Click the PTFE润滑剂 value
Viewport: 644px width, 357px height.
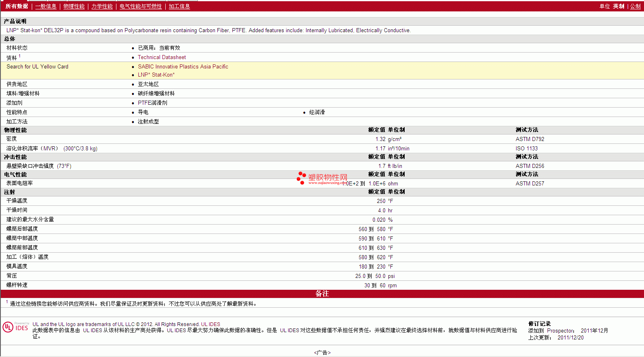[x=152, y=103]
